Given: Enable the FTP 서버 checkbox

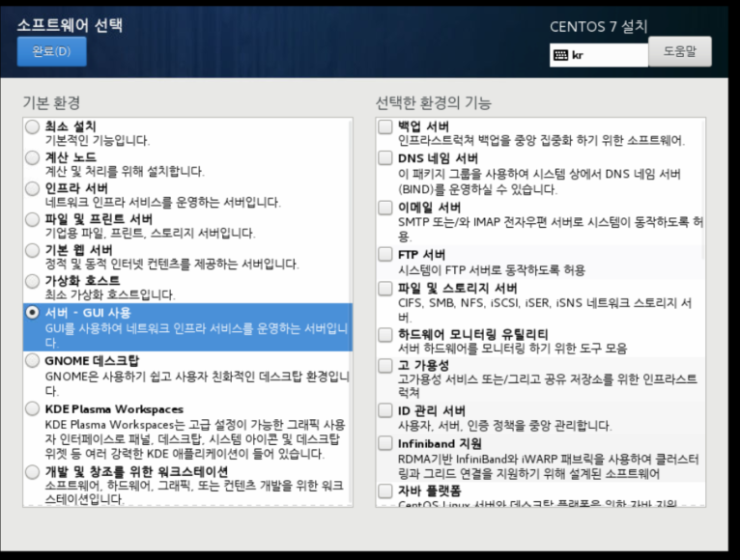Looking at the screenshot, I should point(385,255).
